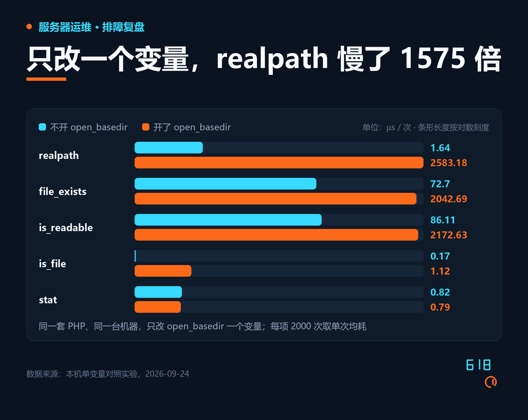Click the value 1.12
Viewport: 528px width, 420px height.
tap(440, 271)
